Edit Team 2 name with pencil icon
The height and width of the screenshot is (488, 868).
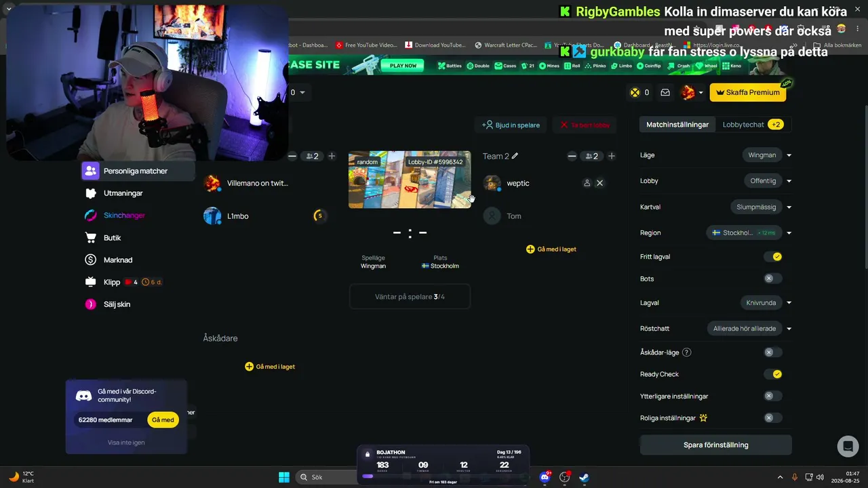pos(515,156)
